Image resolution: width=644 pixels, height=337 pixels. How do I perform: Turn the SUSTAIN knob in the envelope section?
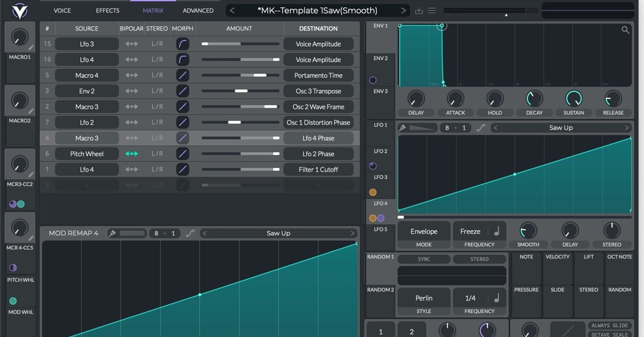tap(574, 99)
